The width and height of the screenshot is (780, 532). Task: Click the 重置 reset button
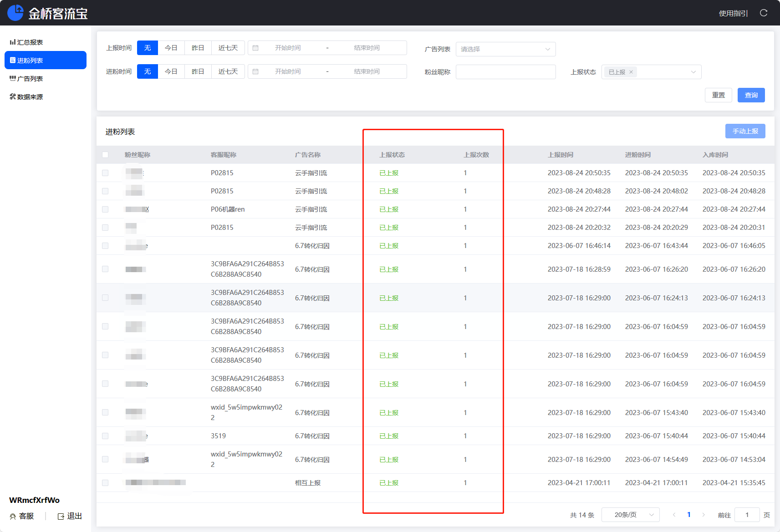pyautogui.click(x=718, y=95)
